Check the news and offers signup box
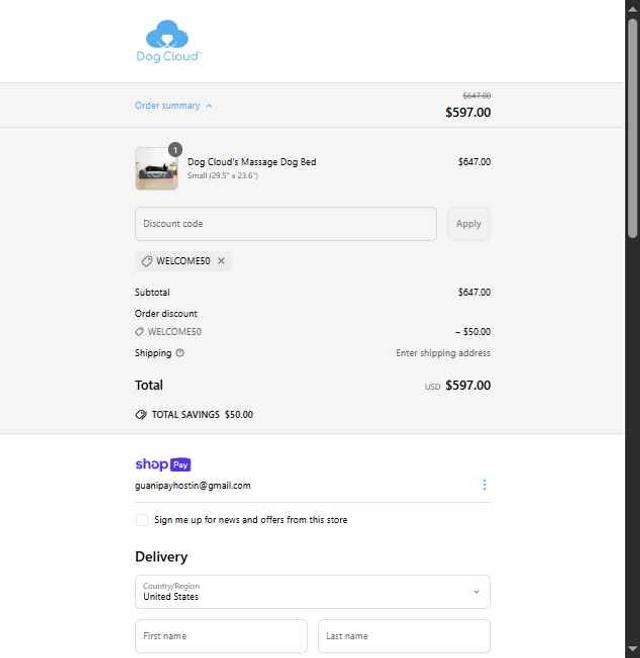The image size is (640, 658). coord(142,520)
